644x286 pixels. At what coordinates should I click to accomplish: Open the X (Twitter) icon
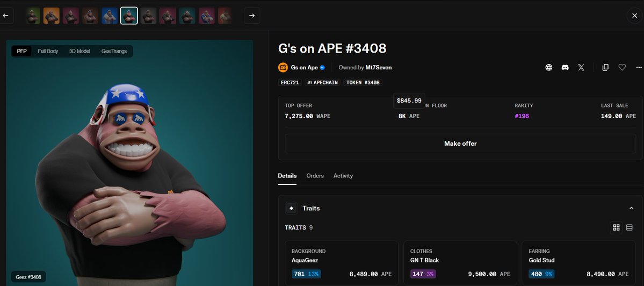tap(581, 67)
